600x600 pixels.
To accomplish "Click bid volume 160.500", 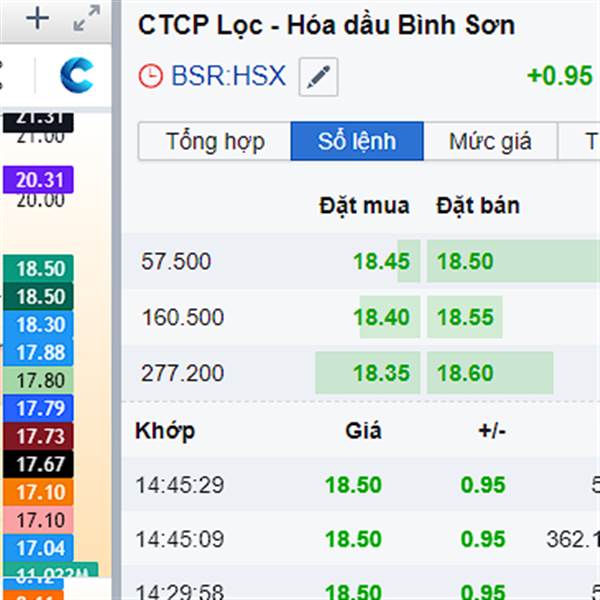I will (183, 317).
